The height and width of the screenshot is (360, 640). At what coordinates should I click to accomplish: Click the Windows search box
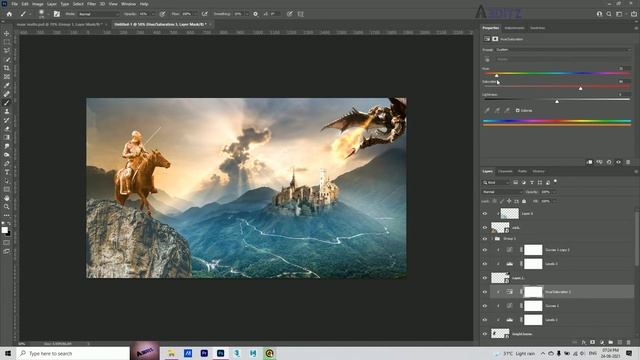point(73,353)
